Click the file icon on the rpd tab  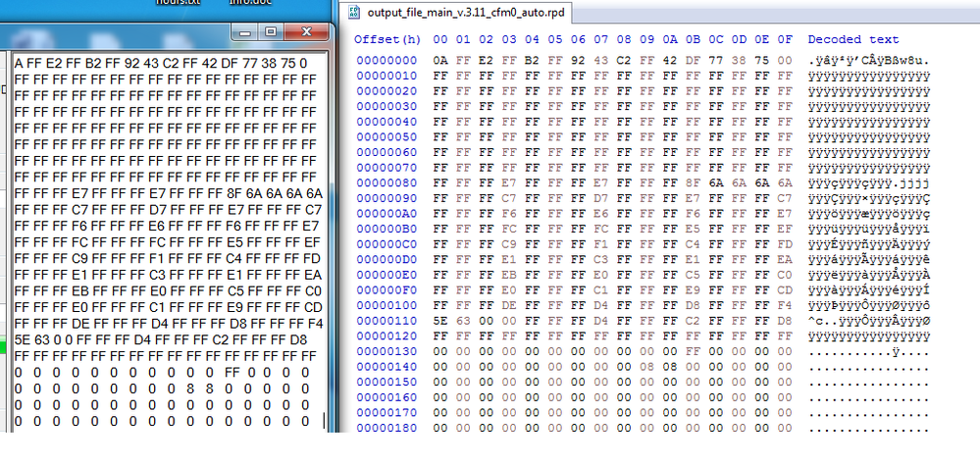(354, 12)
